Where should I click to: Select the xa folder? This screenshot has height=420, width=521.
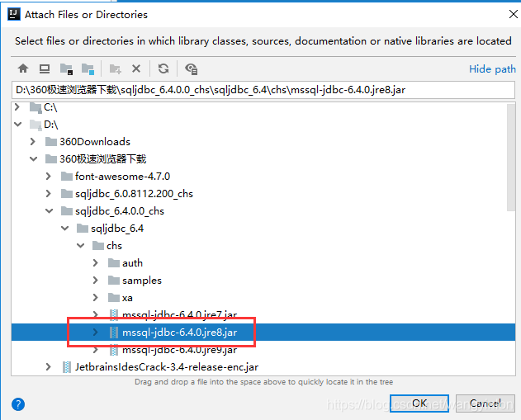point(263,298)
